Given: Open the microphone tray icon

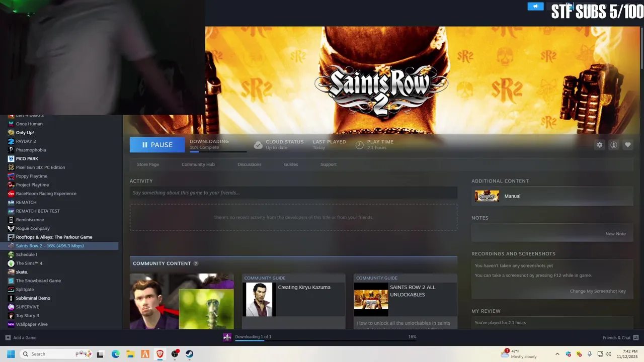Looking at the screenshot, I should click(590, 354).
